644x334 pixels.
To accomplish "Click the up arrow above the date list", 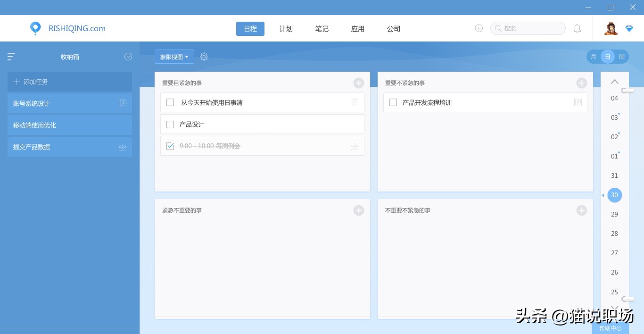I will (x=614, y=81).
